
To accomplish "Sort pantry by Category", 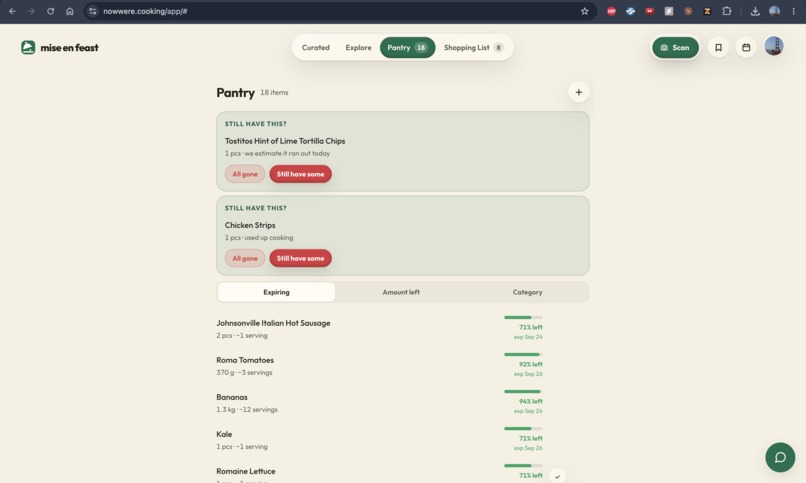I will 527,292.
